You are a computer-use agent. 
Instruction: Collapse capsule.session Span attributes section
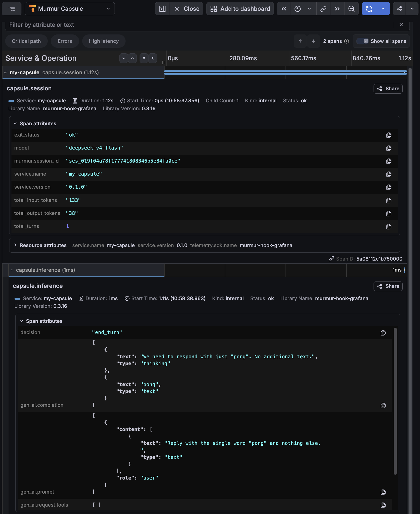(35, 124)
